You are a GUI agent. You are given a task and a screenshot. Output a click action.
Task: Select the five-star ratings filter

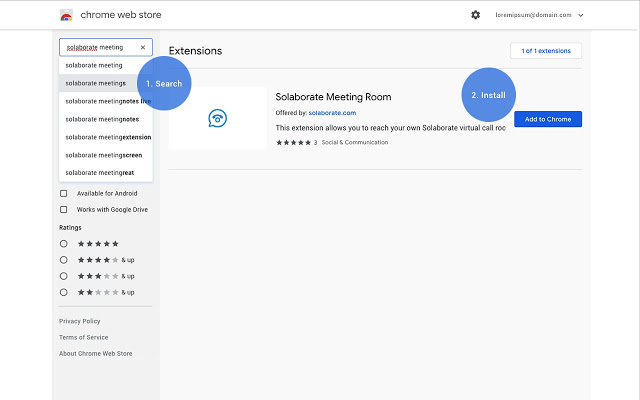click(64, 244)
